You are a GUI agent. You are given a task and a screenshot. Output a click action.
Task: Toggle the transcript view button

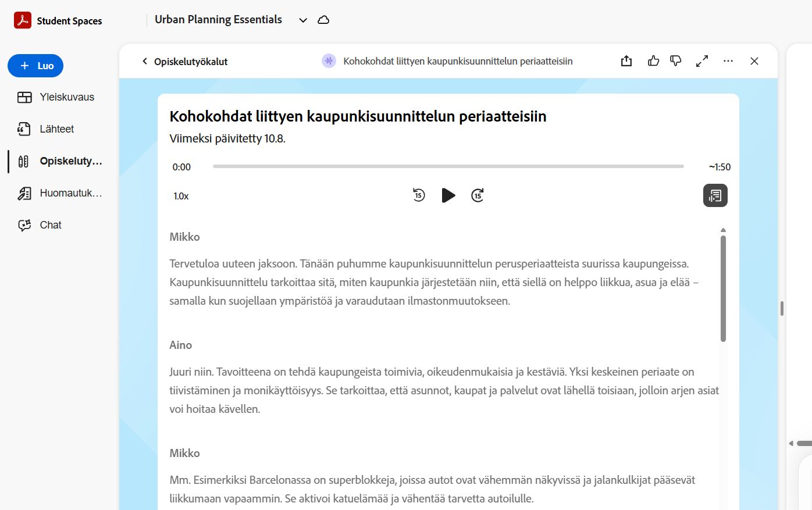pyautogui.click(x=715, y=195)
